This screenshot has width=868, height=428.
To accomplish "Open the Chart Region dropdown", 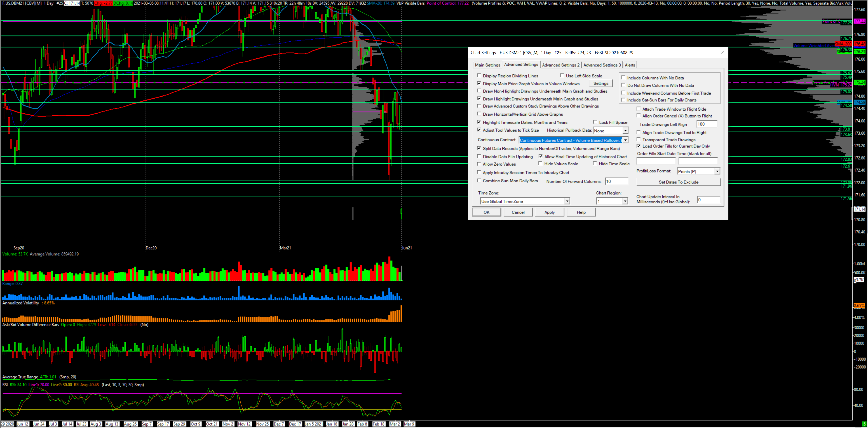I will coord(625,201).
